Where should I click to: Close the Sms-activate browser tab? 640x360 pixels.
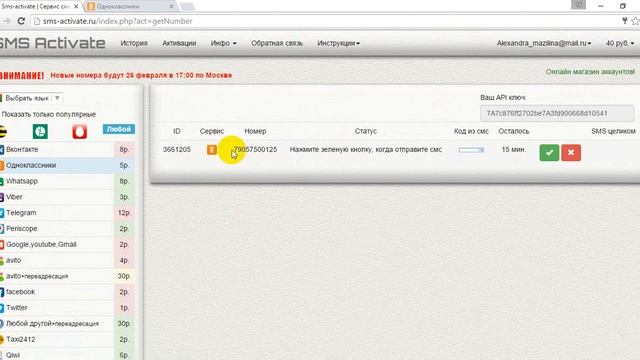[x=76, y=7]
